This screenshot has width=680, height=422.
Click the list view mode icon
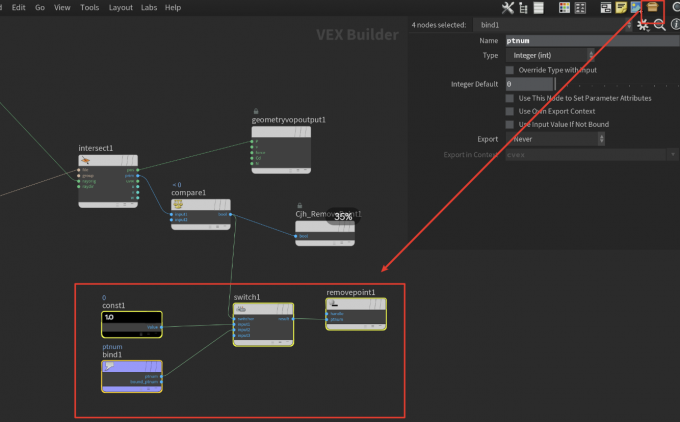click(539, 8)
